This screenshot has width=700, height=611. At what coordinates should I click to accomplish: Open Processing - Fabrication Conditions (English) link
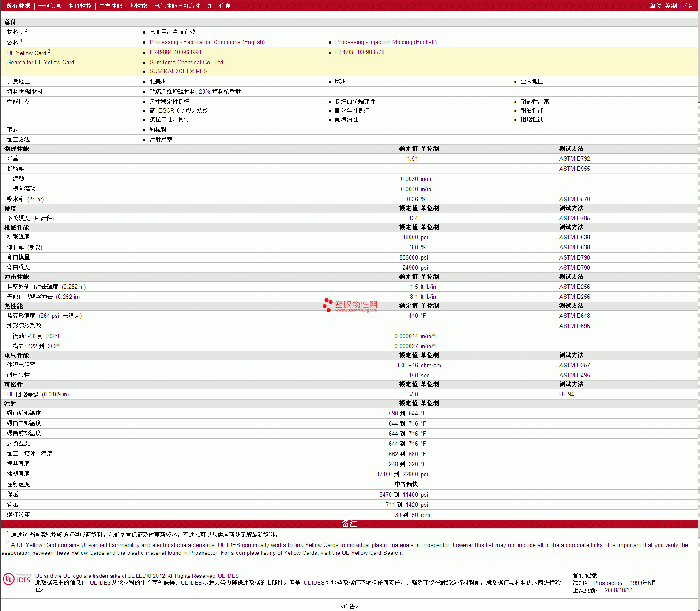click(x=207, y=42)
